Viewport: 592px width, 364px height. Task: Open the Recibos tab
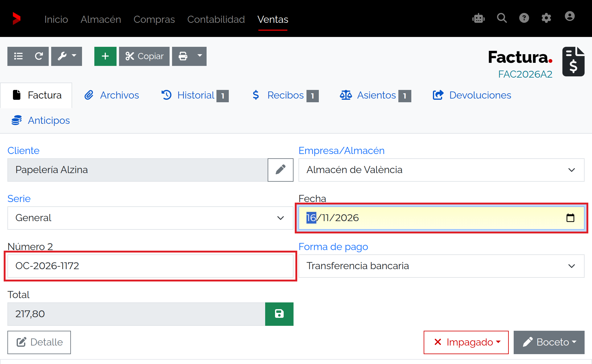(x=286, y=95)
